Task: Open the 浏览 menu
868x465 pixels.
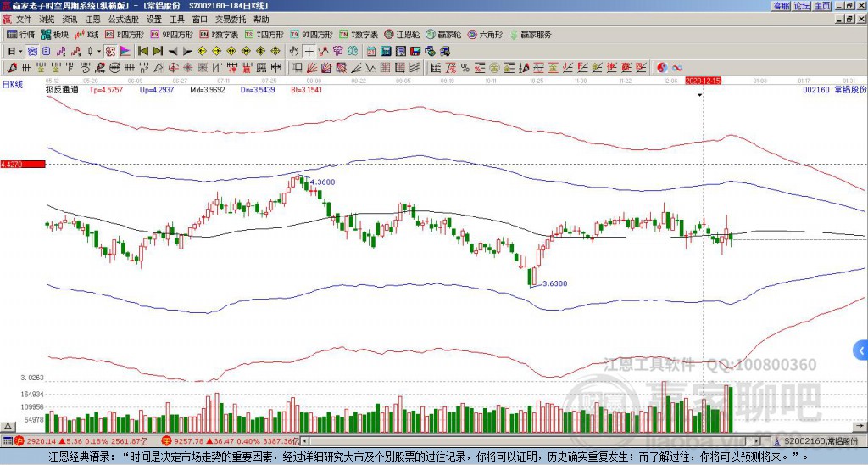Action: coord(47,20)
